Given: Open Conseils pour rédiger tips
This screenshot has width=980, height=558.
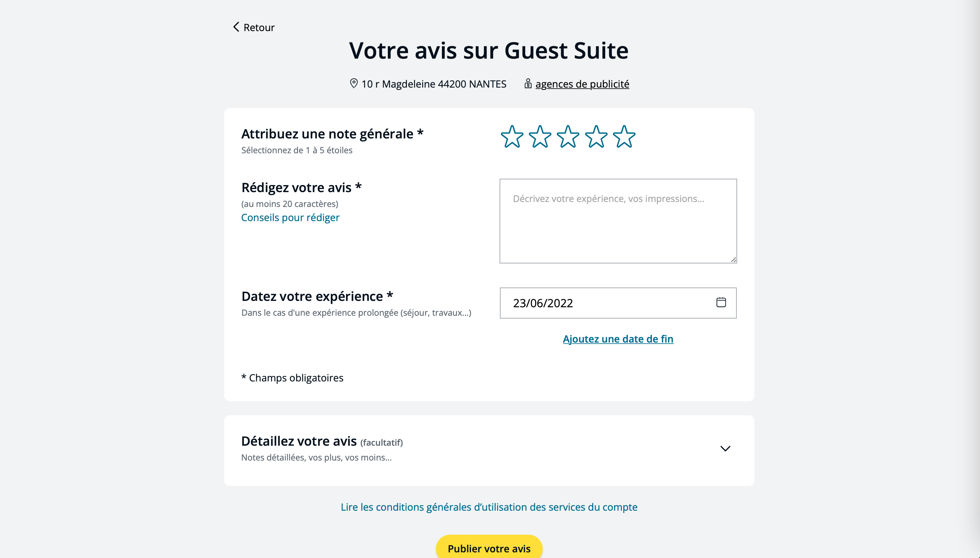Looking at the screenshot, I should (x=290, y=217).
